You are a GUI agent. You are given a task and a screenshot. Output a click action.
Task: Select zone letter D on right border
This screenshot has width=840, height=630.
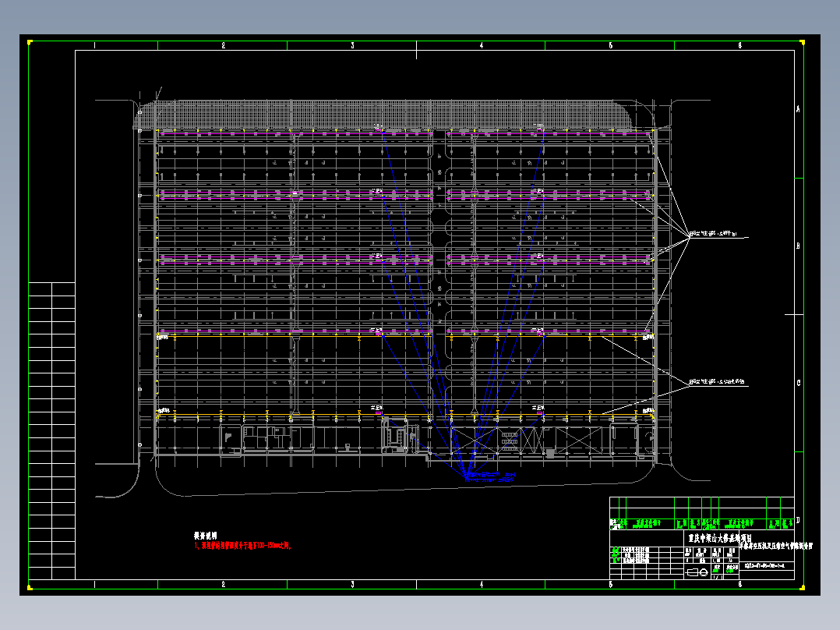[x=798, y=520]
